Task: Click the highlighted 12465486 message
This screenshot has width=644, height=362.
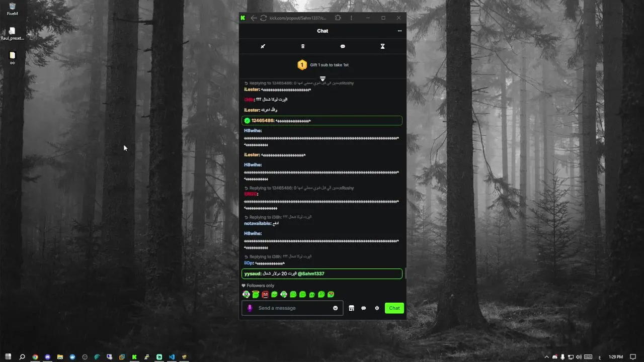Action: 322,121
